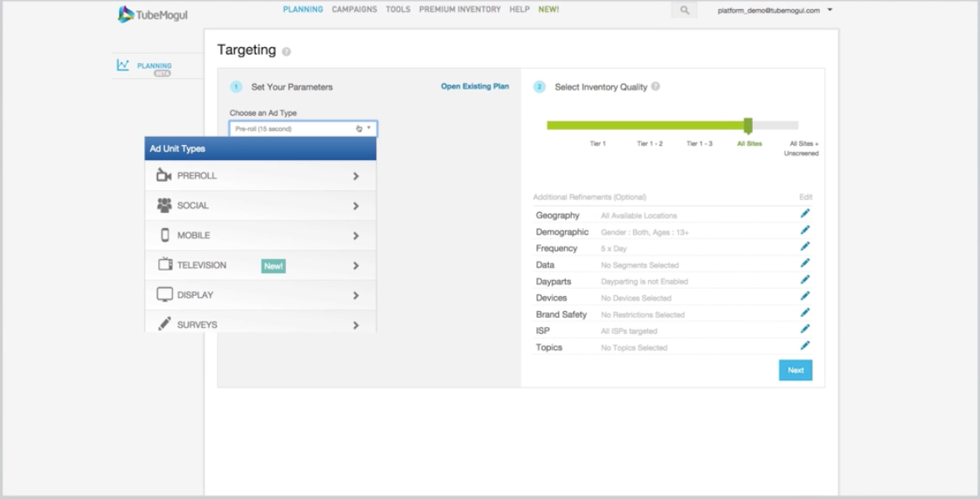Click the Next button
This screenshot has height=499, width=980.
(x=796, y=370)
